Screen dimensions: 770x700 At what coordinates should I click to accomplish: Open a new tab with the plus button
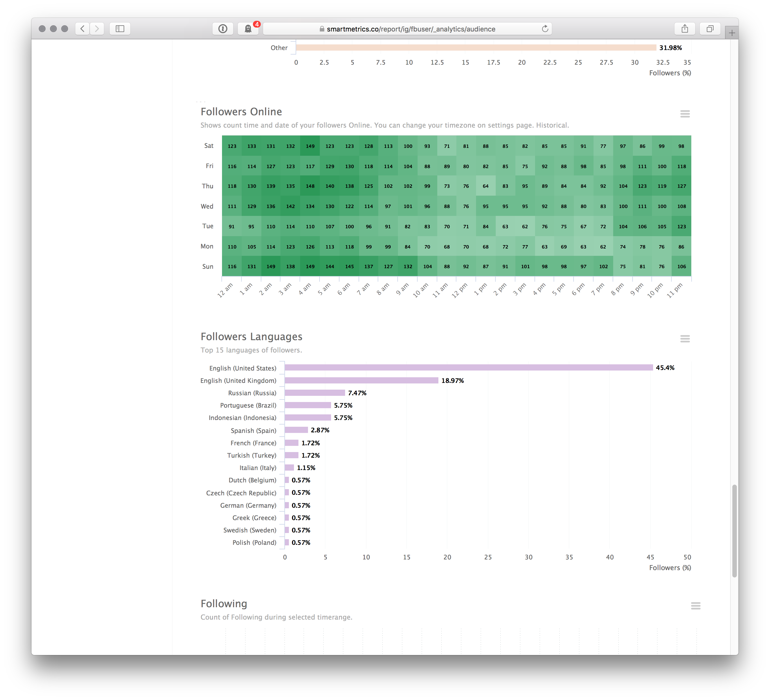732,33
